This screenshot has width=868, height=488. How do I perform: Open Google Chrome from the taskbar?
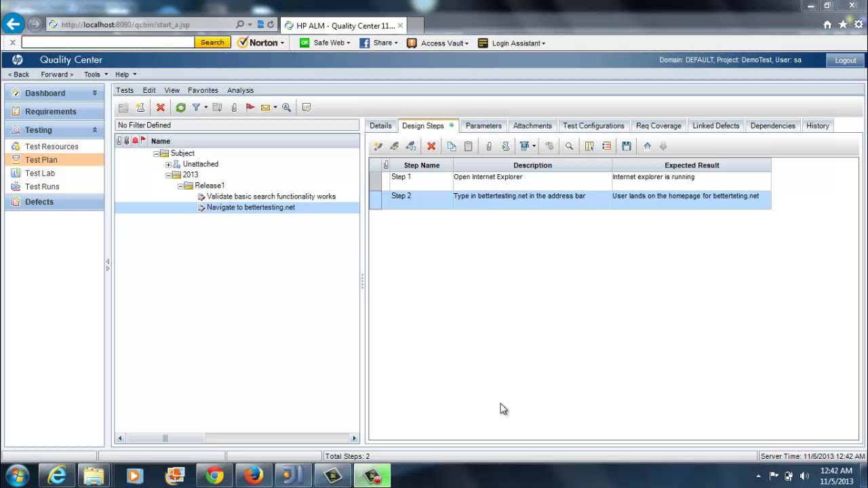[214, 476]
